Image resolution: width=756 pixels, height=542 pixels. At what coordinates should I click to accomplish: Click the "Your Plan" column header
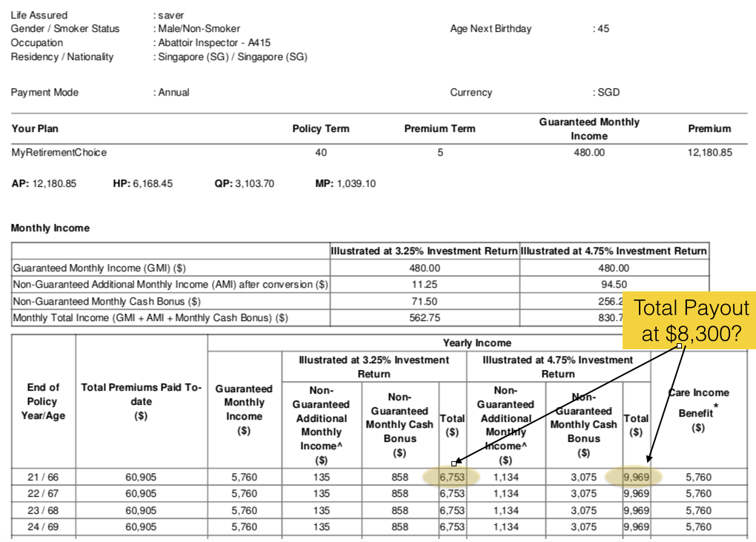(x=35, y=129)
